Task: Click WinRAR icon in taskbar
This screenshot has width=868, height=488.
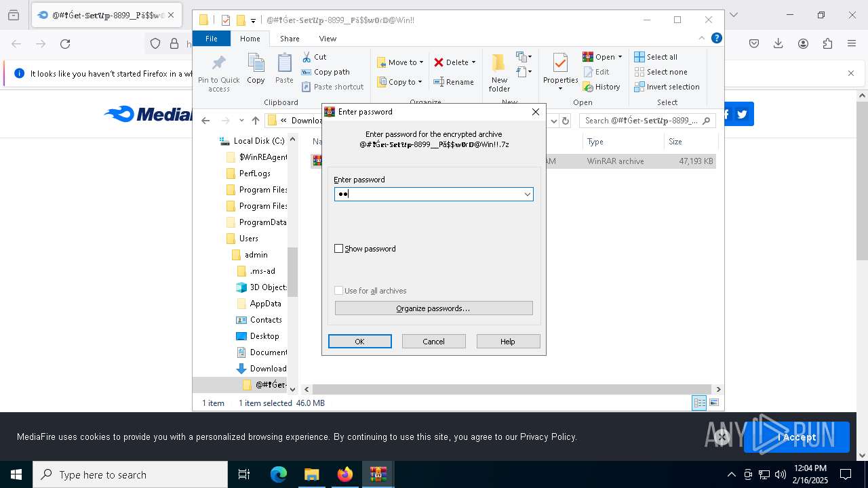Action: 378,474
